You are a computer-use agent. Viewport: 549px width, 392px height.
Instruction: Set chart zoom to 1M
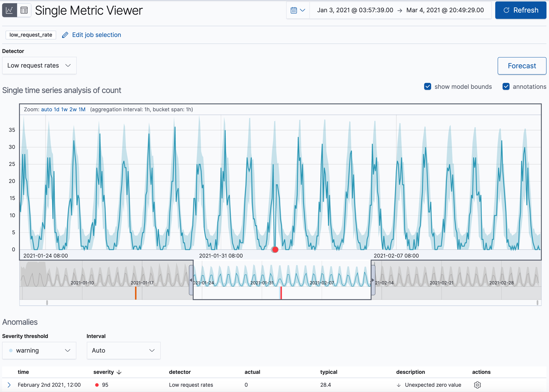tap(82, 109)
